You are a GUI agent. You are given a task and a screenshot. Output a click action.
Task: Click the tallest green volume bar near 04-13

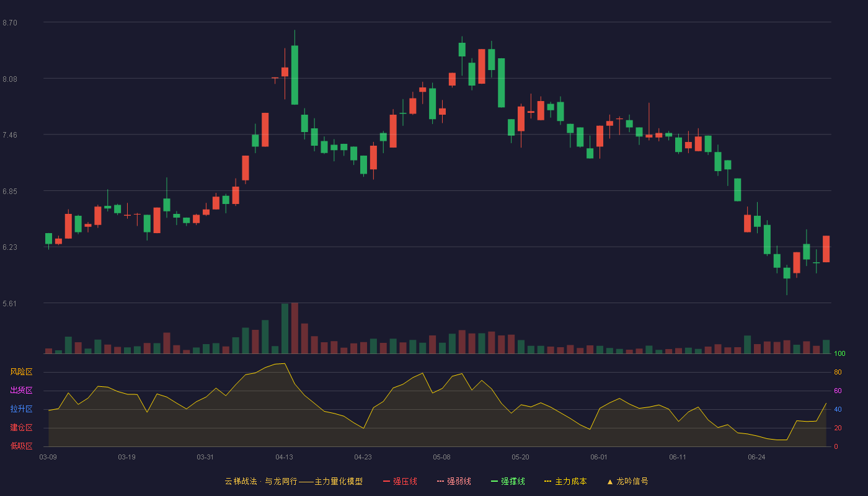(x=285, y=329)
